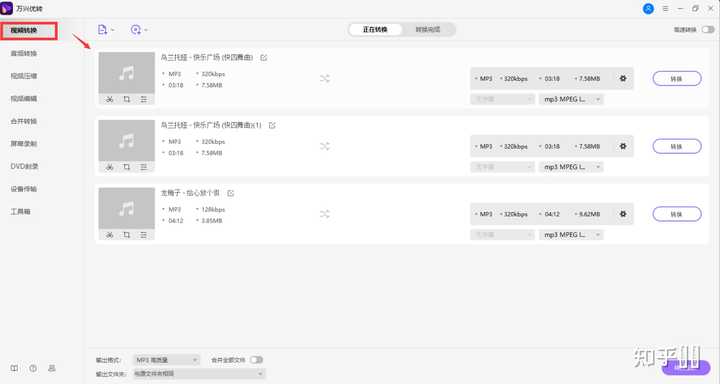
Task: Open trim scissors tool for first 快乐广场 file
Action: pos(109,99)
